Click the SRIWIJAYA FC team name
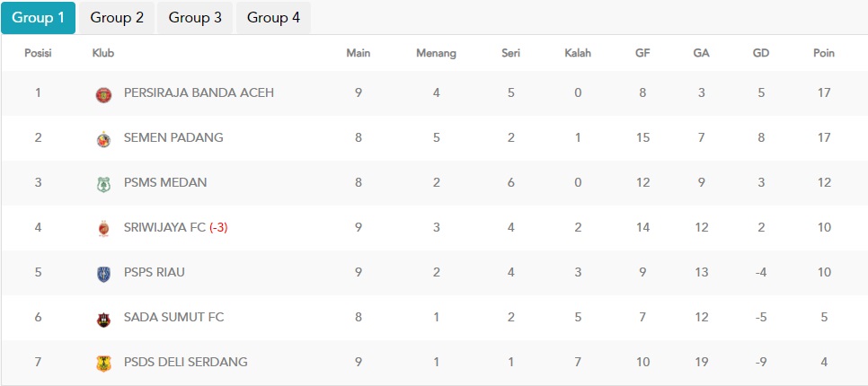 [164, 227]
